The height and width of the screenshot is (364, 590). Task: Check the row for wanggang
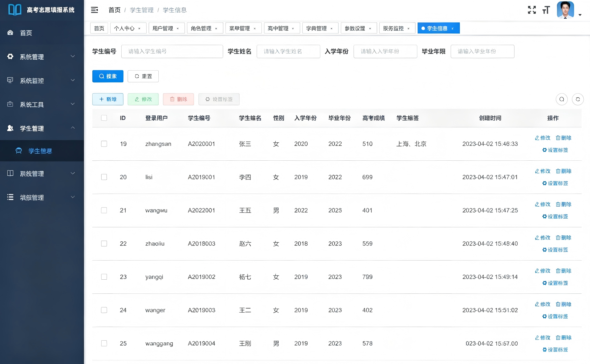pos(104,343)
